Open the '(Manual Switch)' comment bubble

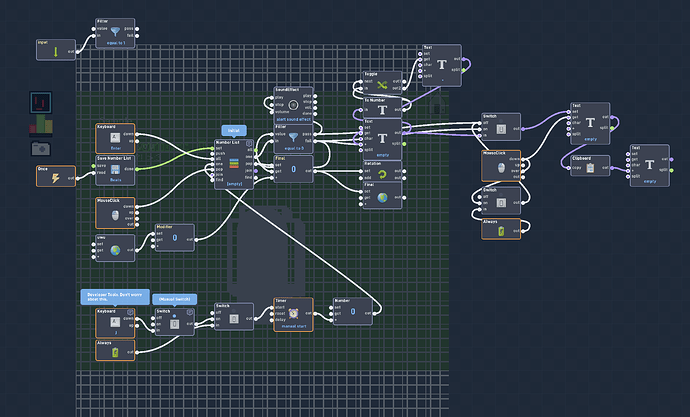pos(175,299)
